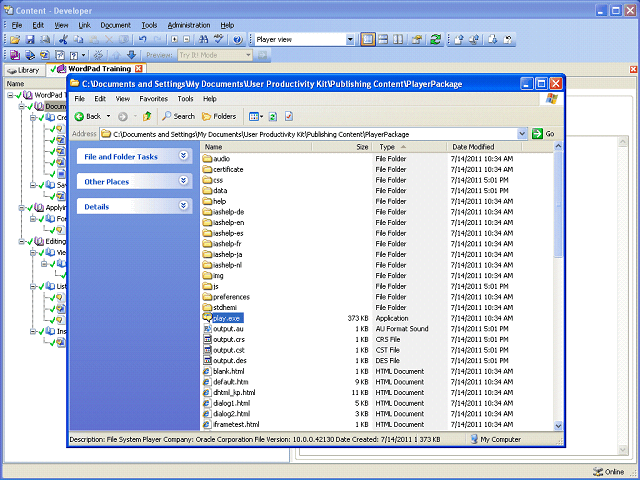The width and height of the screenshot is (640, 480).
Task: Click the new module purple book icon
Action: click(15, 55)
